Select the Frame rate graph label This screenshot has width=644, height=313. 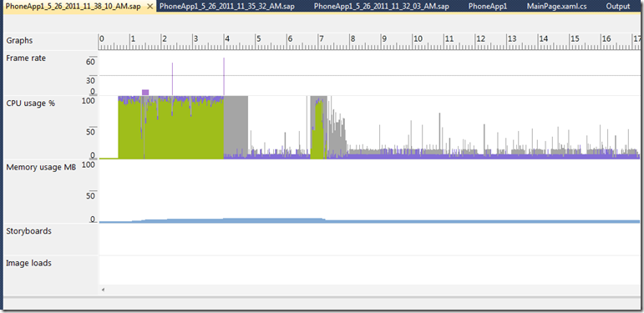pyautogui.click(x=26, y=58)
